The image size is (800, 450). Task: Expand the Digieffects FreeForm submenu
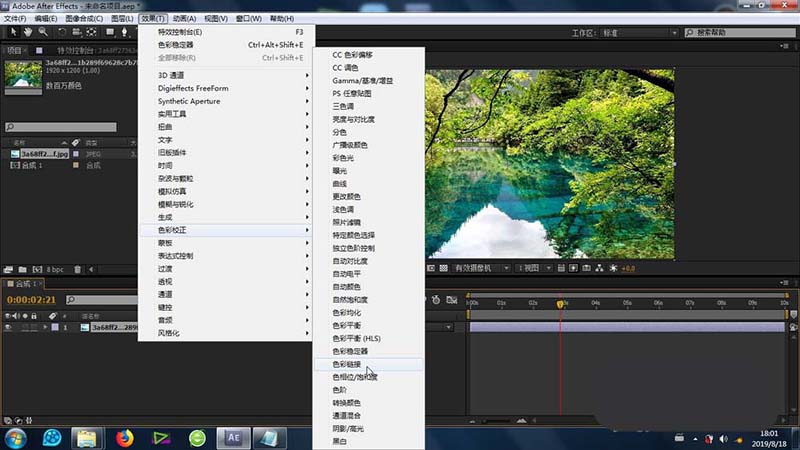(x=227, y=88)
